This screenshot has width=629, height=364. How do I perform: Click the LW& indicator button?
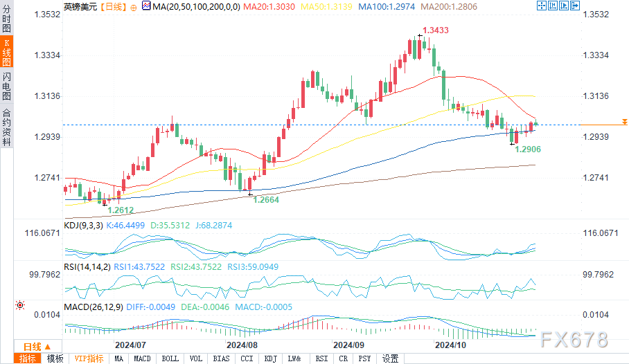(296, 358)
